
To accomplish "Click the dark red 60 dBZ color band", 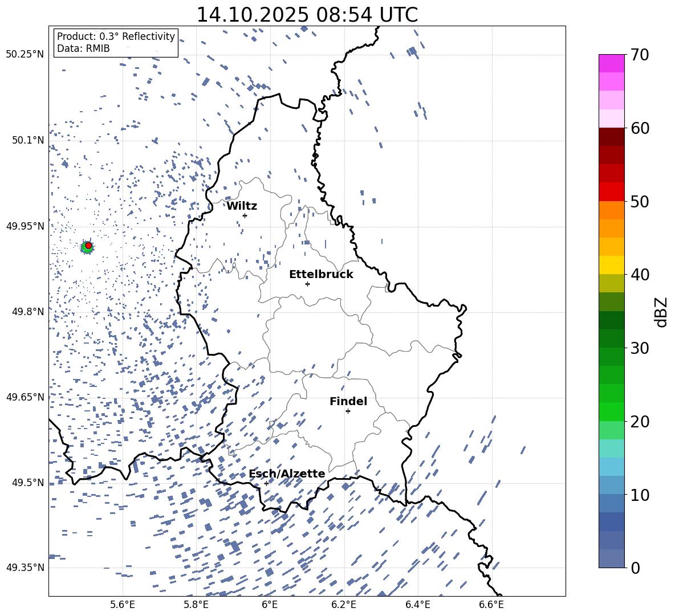I will (611, 137).
